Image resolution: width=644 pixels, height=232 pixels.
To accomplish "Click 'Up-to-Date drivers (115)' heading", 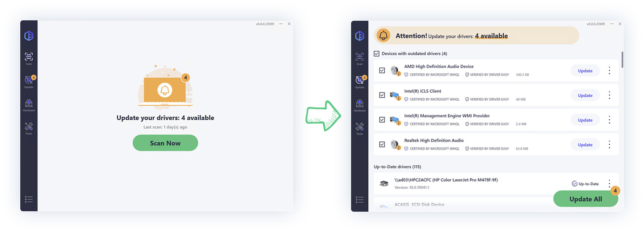I will [x=397, y=167].
